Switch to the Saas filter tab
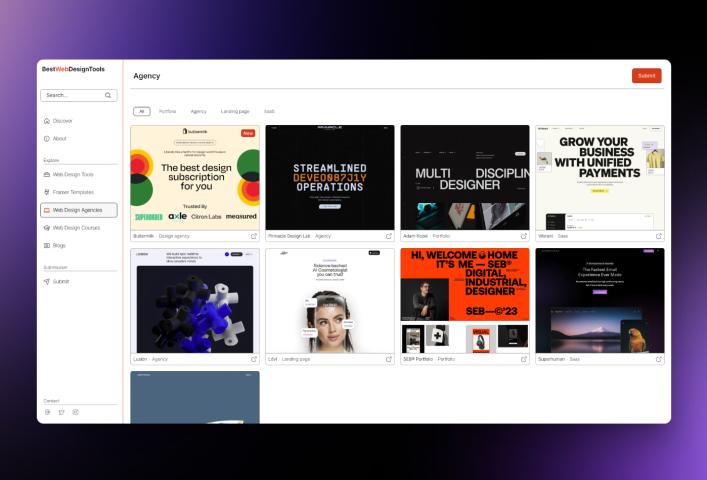This screenshot has height=480, width=707. [x=269, y=111]
